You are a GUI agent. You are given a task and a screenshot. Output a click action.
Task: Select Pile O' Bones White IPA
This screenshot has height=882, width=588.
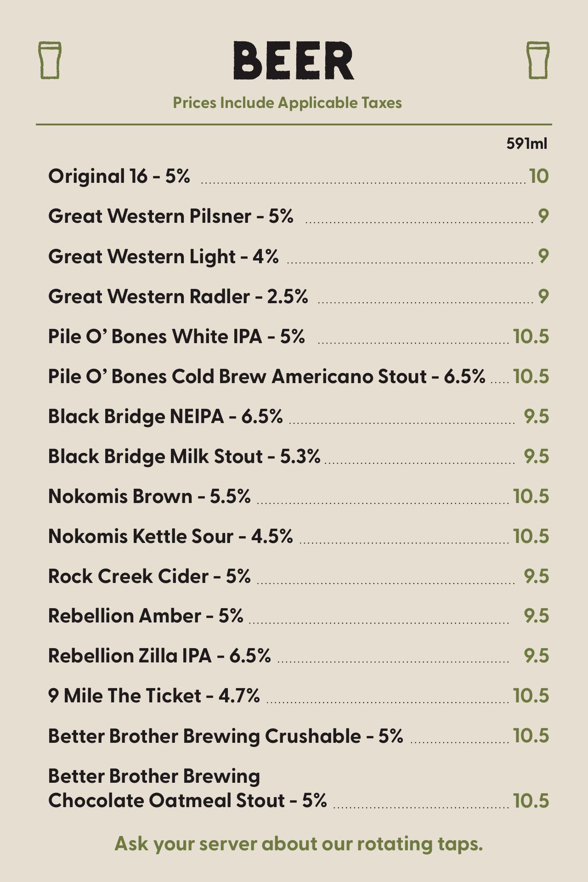click(x=176, y=336)
